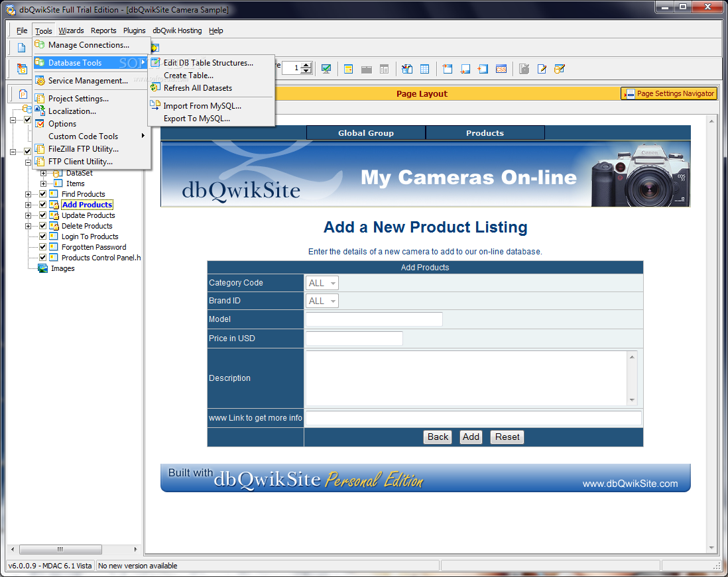Click the Model text input field
Viewport: 728px width, 577px height.
click(374, 319)
